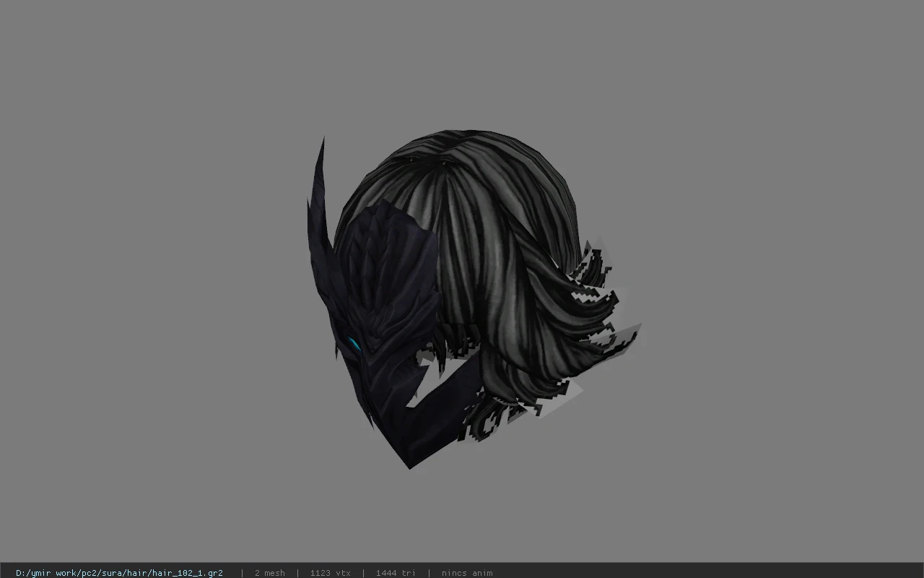Click the '1123 vtx' vertex count
The height and width of the screenshot is (578, 924).
[x=330, y=573]
